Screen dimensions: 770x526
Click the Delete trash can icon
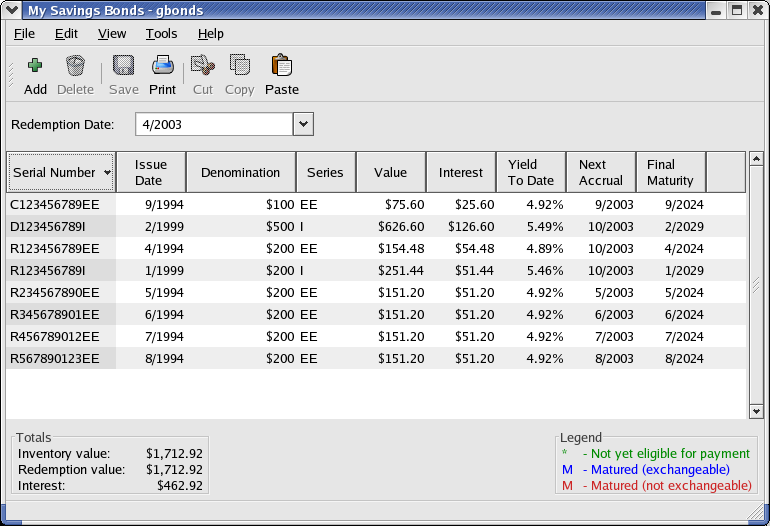click(76, 65)
